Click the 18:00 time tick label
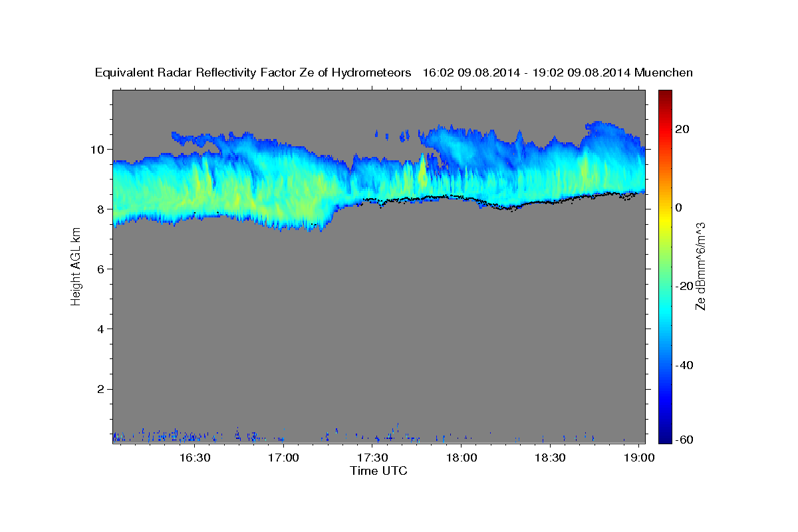 (x=462, y=458)
